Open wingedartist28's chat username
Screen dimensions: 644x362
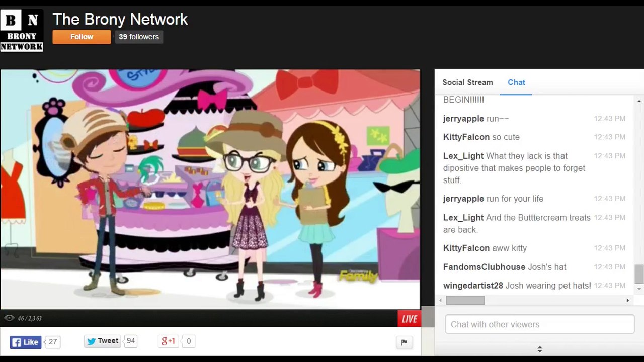[x=473, y=286]
